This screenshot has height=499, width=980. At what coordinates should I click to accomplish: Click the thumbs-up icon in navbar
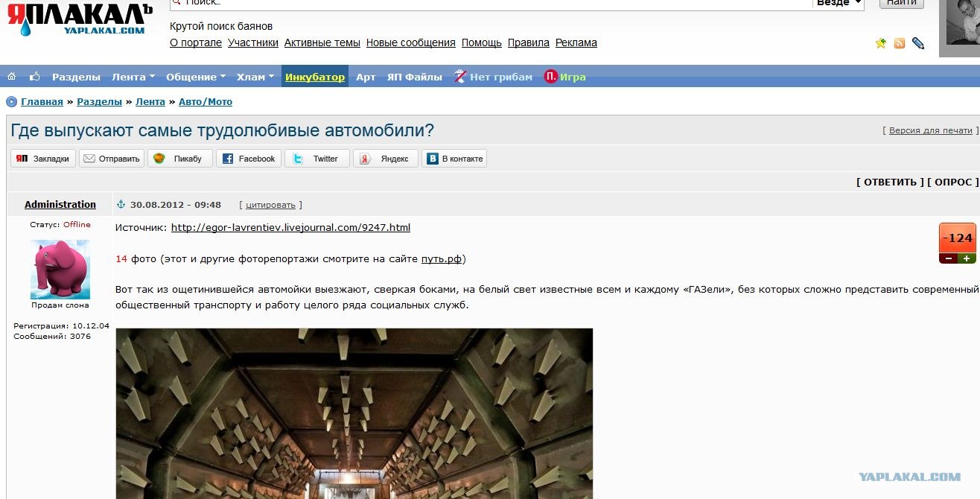[34, 77]
